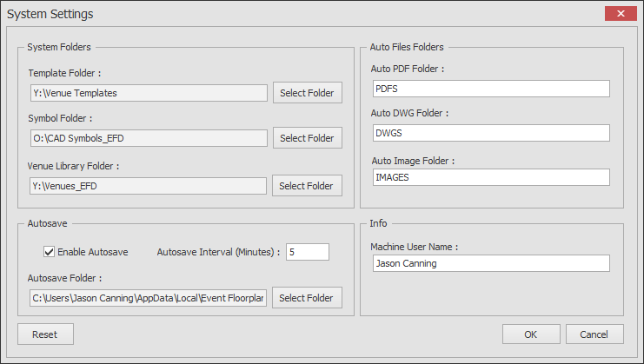Click the System Settings window title
The width and height of the screenshot is (644, 364).
50,14
